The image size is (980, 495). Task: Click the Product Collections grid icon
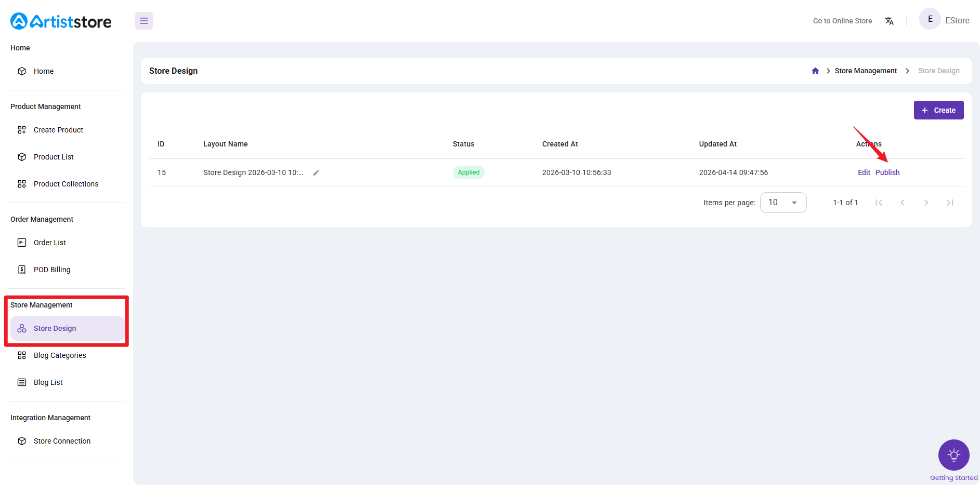tap(22, 184)
